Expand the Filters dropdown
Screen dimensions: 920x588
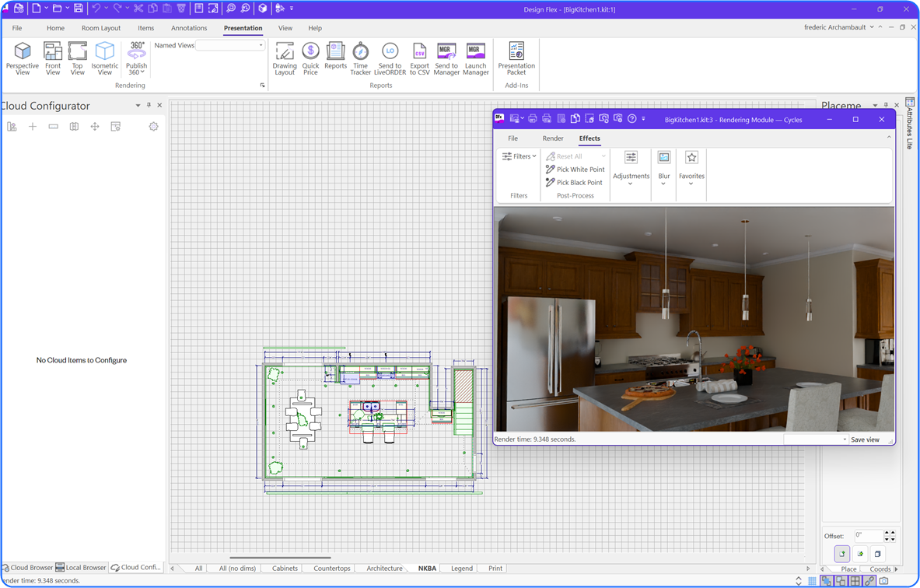pos(519,156)
